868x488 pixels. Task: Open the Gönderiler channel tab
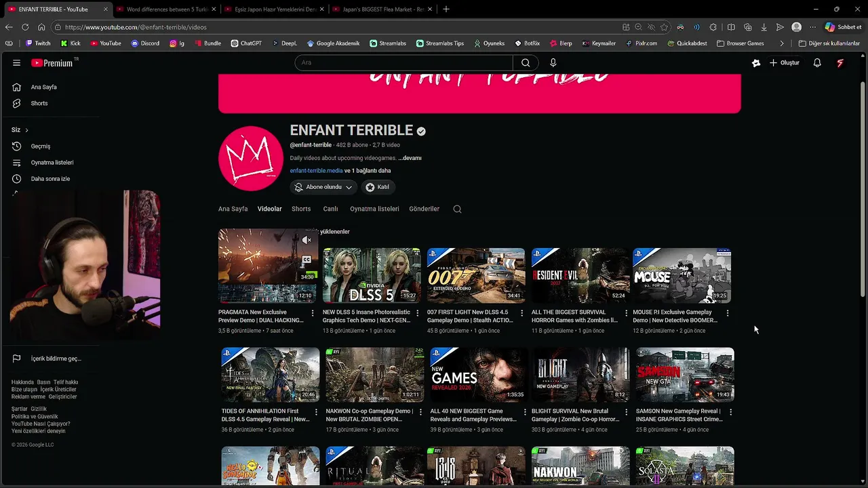coord(425,209)
